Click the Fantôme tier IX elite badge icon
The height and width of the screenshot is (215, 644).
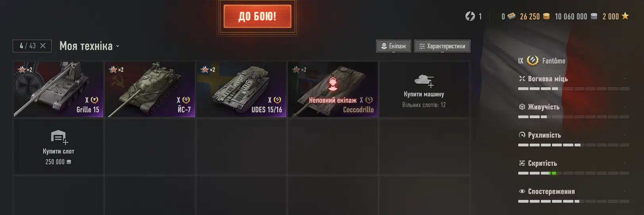[533, 60]
